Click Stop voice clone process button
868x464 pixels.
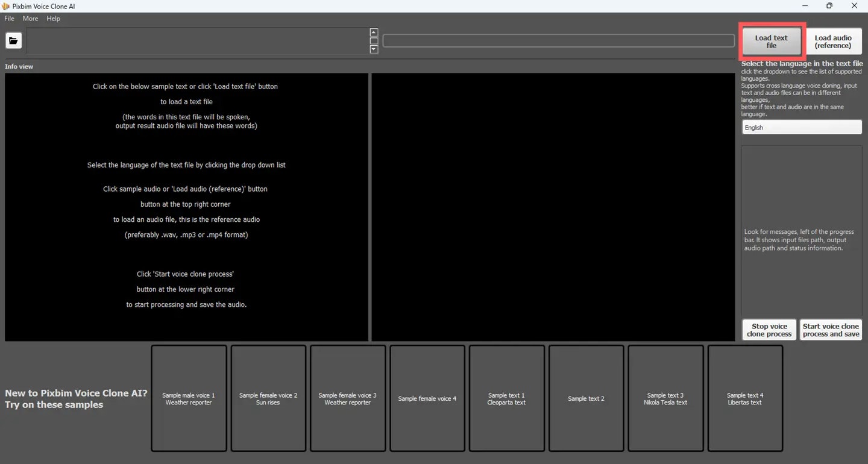(769, 330)
